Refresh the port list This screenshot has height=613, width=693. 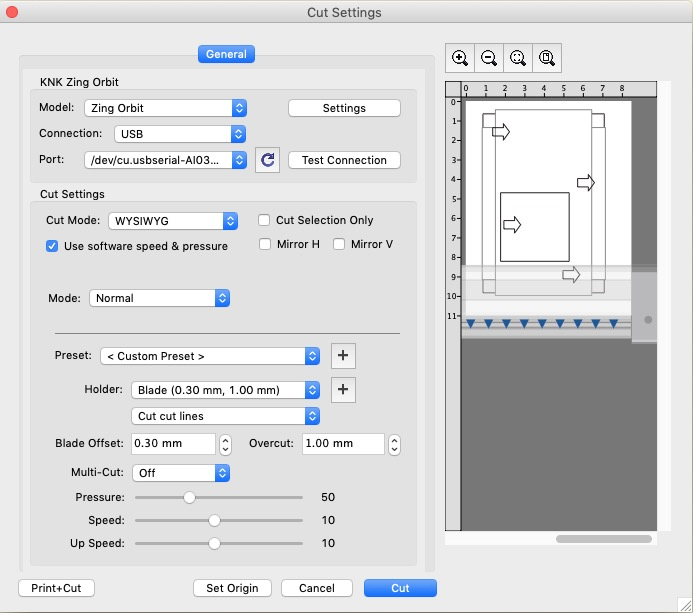coord(267,160)
